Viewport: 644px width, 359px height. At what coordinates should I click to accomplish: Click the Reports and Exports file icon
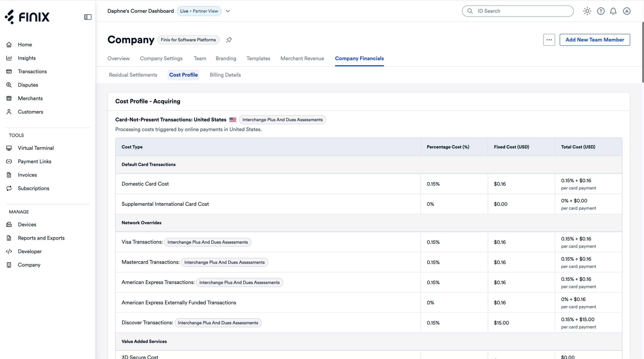9,238
